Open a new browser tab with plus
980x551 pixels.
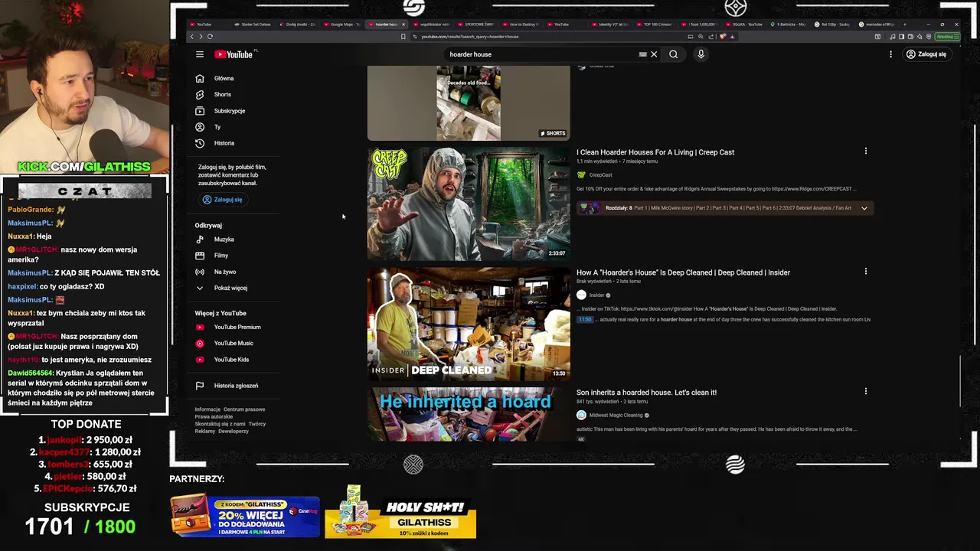click(x=904, y=24)
